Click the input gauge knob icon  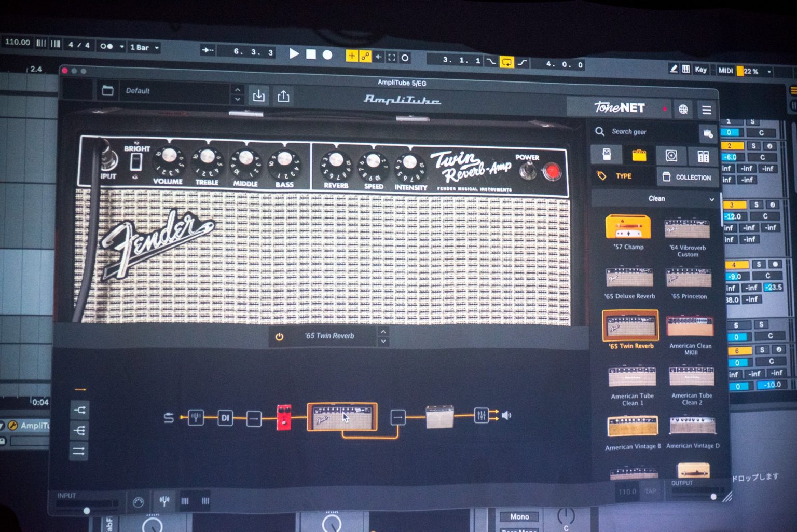point(138,502)
